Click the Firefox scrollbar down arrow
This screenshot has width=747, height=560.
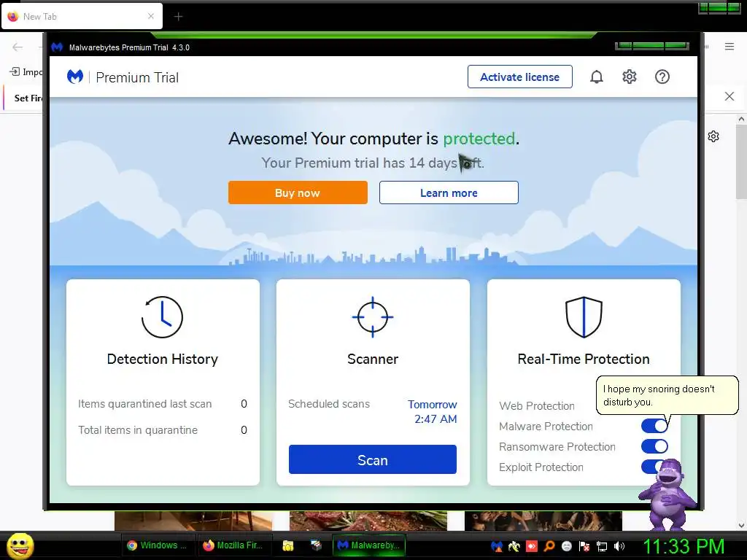click(741, 526)
